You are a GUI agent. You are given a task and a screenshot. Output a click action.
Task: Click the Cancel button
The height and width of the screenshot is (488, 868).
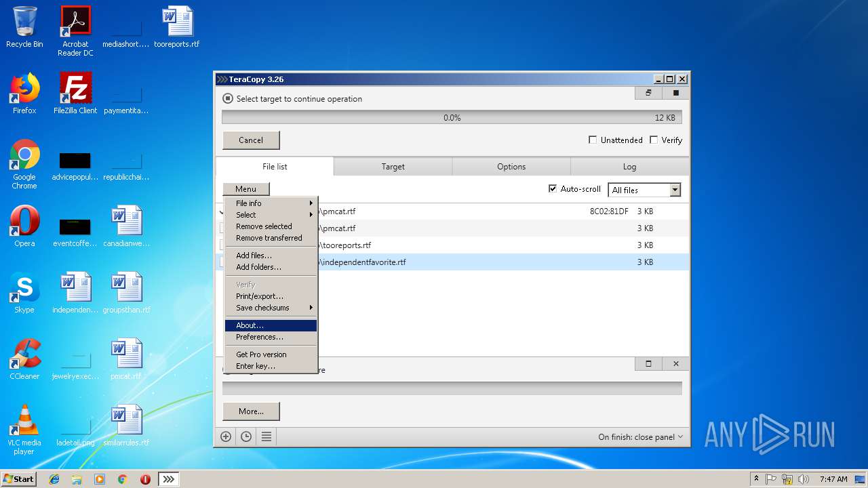point(251,140)
